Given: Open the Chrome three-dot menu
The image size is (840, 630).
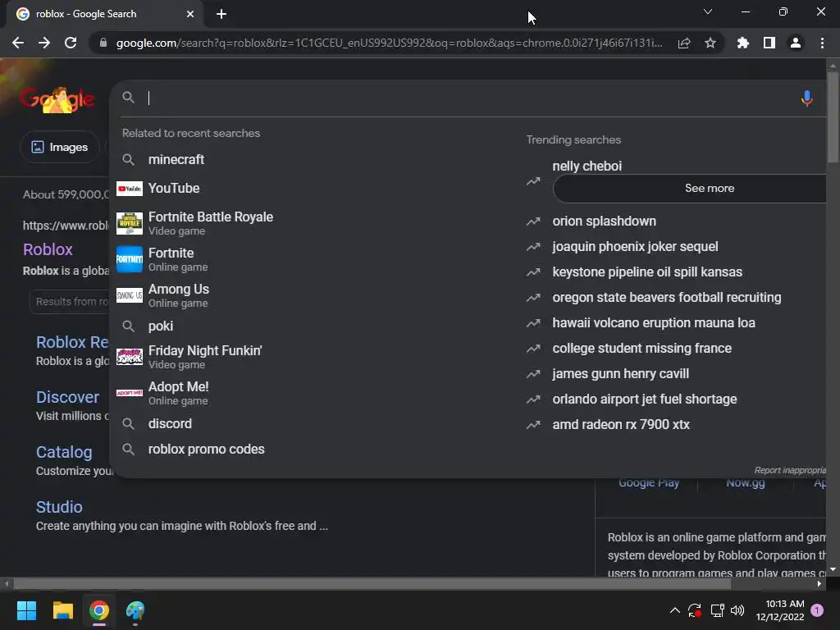Looking at the screenshot, I should 822,43.
